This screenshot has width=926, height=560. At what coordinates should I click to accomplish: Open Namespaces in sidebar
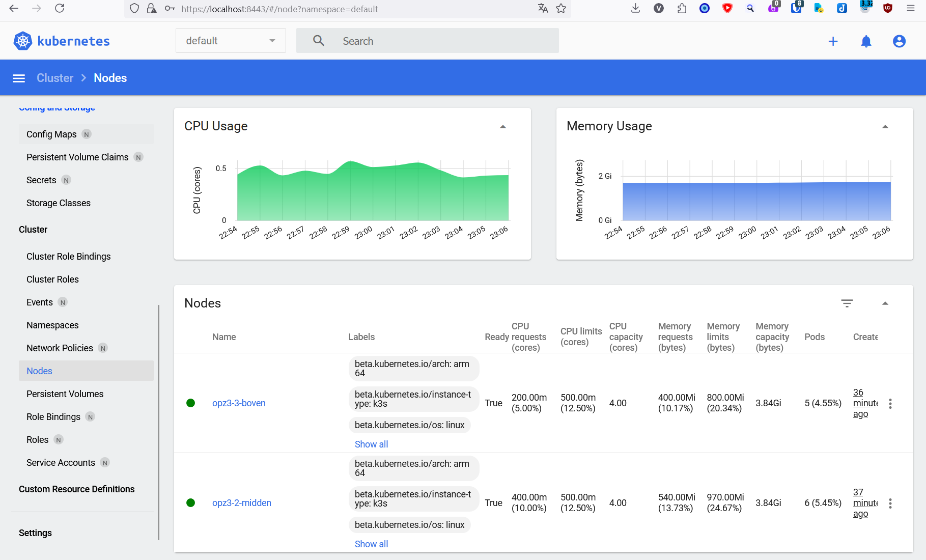[x=86, y=325]
